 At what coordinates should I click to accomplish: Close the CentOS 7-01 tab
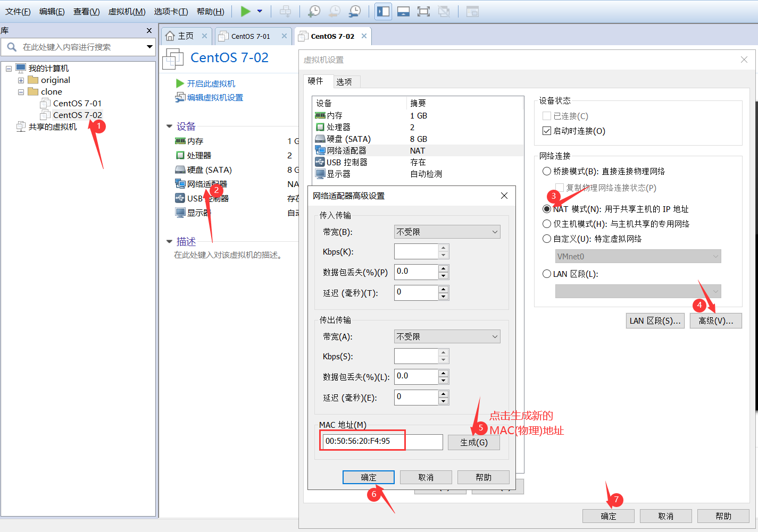coord(284,36)
